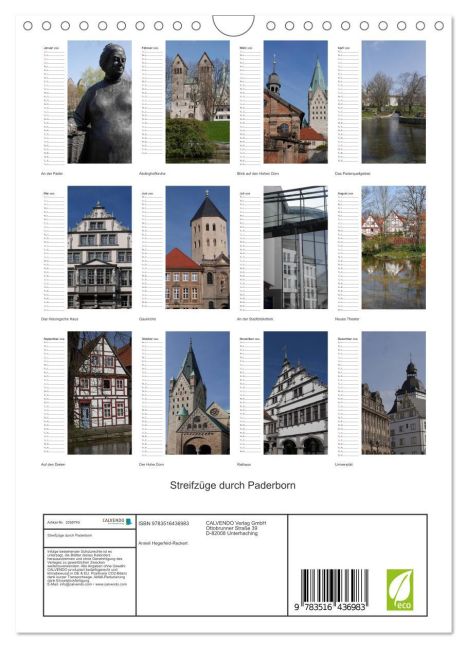Click the caption 'Auf den Dielen'
This screenshot has width=467, height=648.
point(53,465)
